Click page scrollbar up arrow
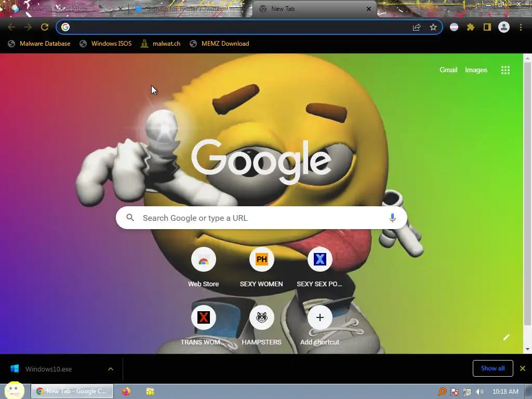 pyautogui.click(x=527, y=58)
